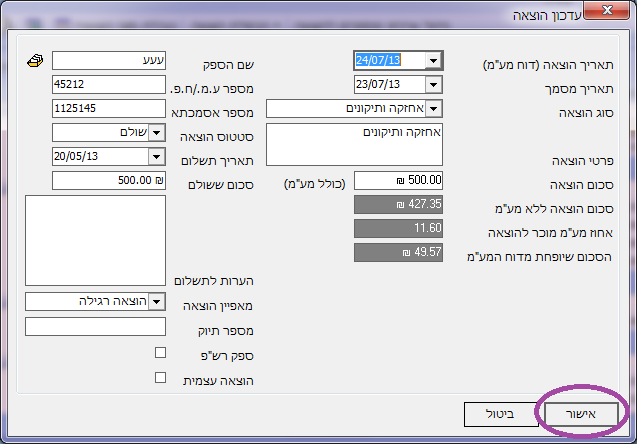Close the עדכון הוצאה dialog window

[607, 10]
